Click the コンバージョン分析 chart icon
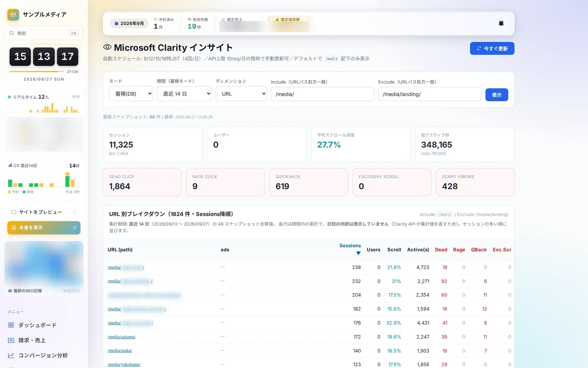Image resolution: width=588 pixels, height=368 pixels. pos(11,355)
